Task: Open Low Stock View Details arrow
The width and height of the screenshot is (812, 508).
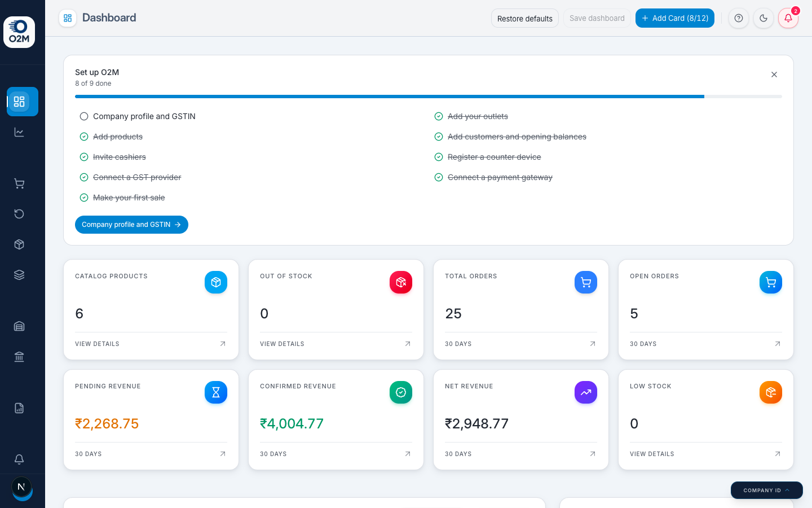Action: pos(778,454)
